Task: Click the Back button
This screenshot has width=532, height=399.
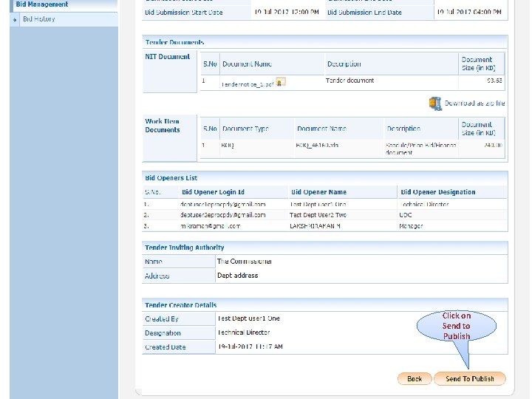Action: [415, 378]
